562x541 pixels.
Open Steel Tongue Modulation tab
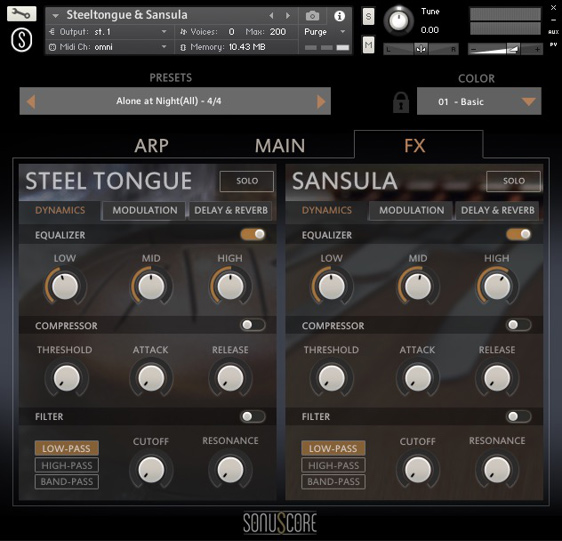(144, 210)
